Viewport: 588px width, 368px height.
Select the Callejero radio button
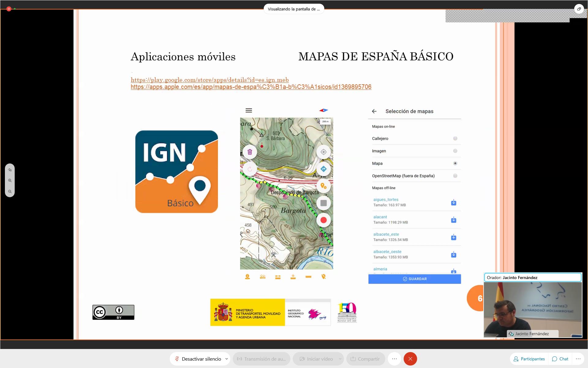(455, 139)
